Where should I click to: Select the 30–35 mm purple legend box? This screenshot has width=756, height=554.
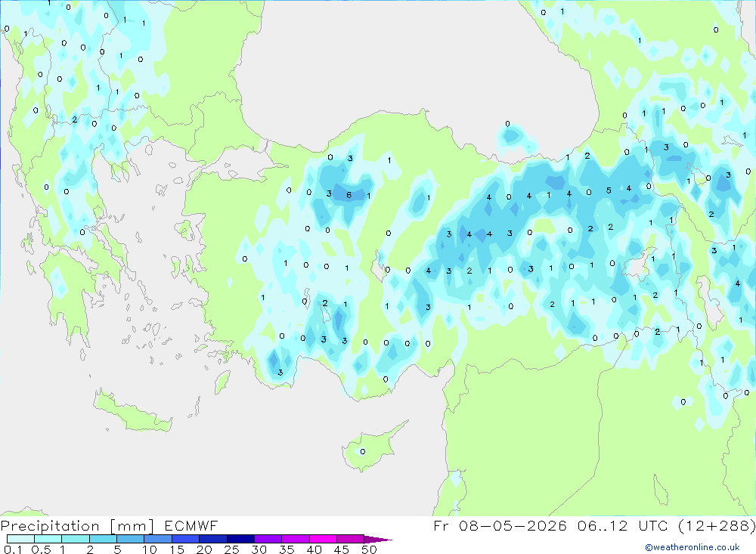[268, 539]
